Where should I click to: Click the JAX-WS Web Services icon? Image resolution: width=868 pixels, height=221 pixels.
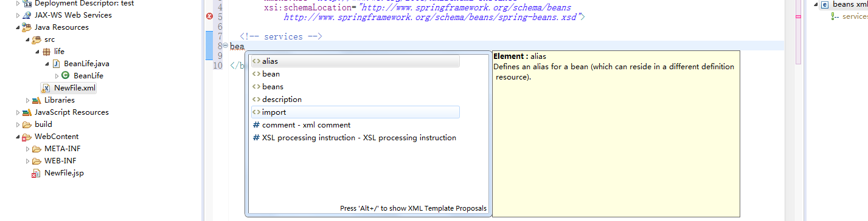coord(27,15)
